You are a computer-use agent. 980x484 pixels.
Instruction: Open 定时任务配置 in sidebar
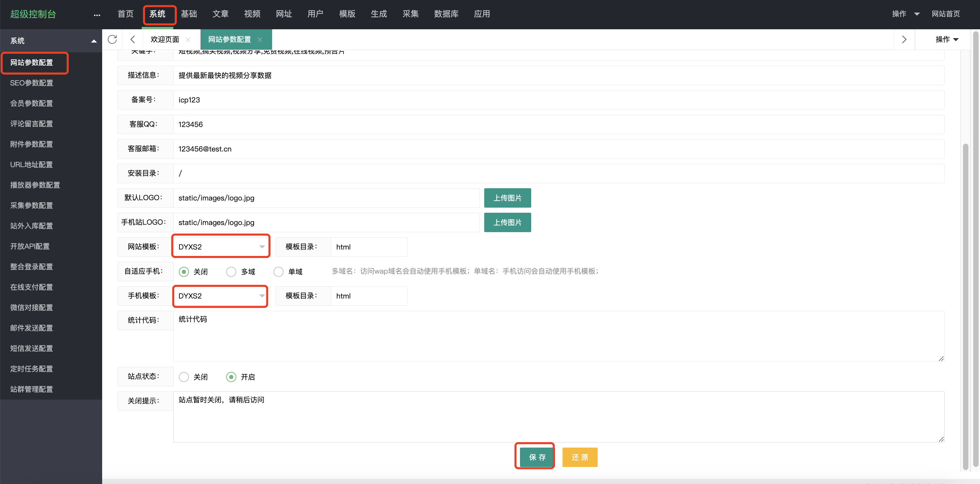click(32, 369)
